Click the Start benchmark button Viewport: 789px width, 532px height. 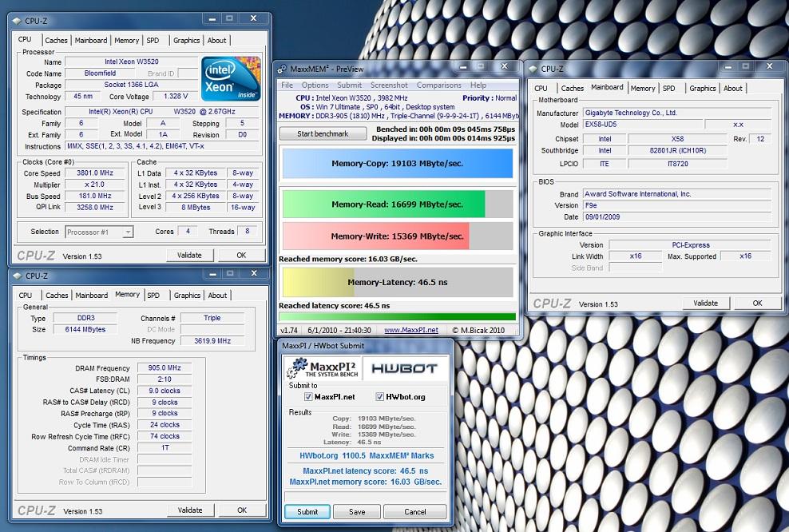(323, 134)
